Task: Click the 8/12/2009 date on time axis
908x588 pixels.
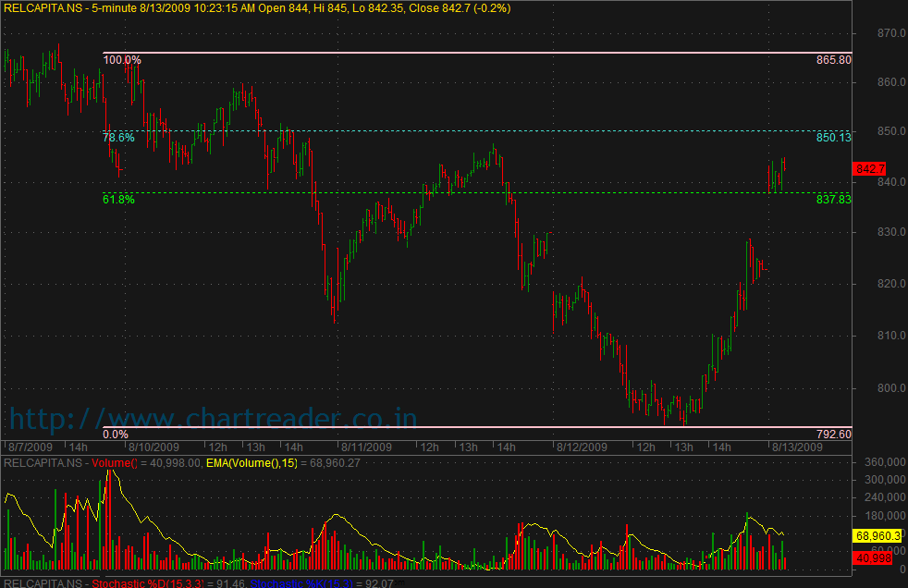Action: [x=580, y=447]
